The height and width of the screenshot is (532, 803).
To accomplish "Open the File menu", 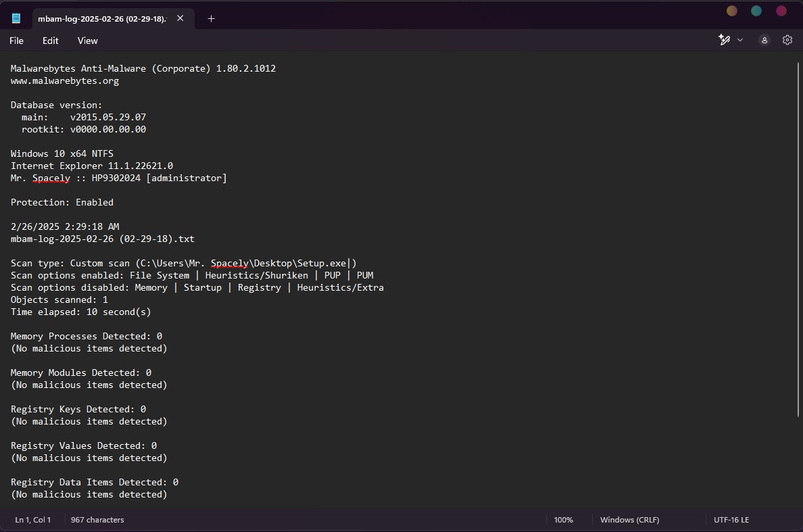I will pos(16,41).
